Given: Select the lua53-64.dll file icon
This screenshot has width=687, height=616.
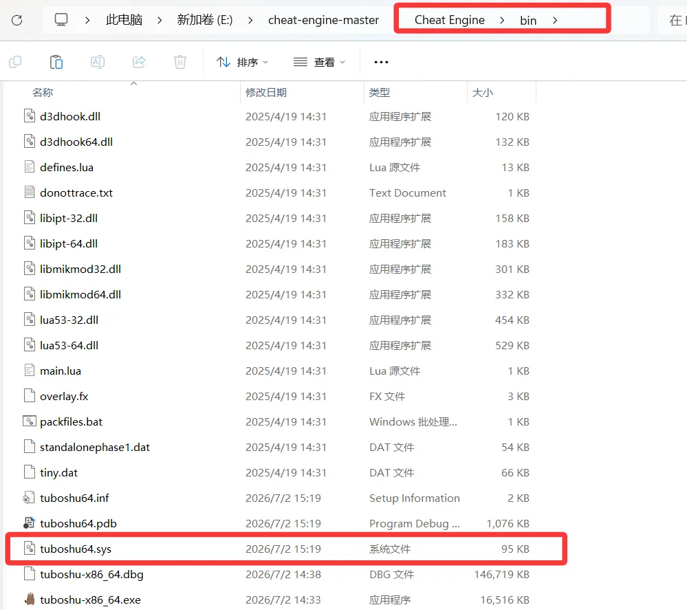Looking at the screenshot, I should [30, 345].
